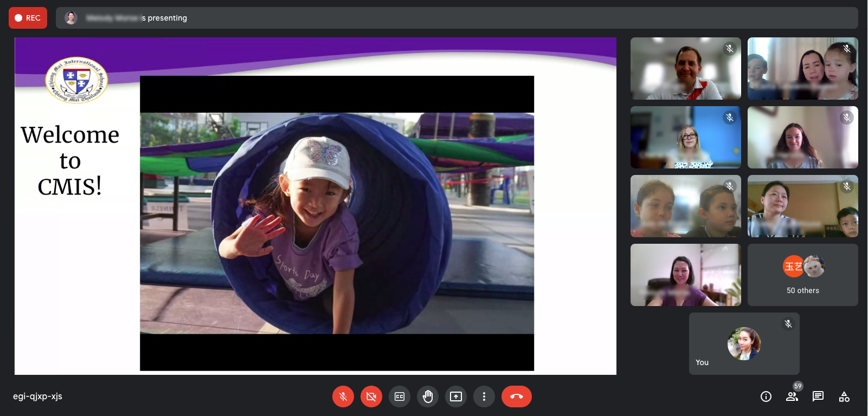The height and width of the screenshot is (416, 868).
Task: Click the "You" label on your tile
Action: coord(702,362)
